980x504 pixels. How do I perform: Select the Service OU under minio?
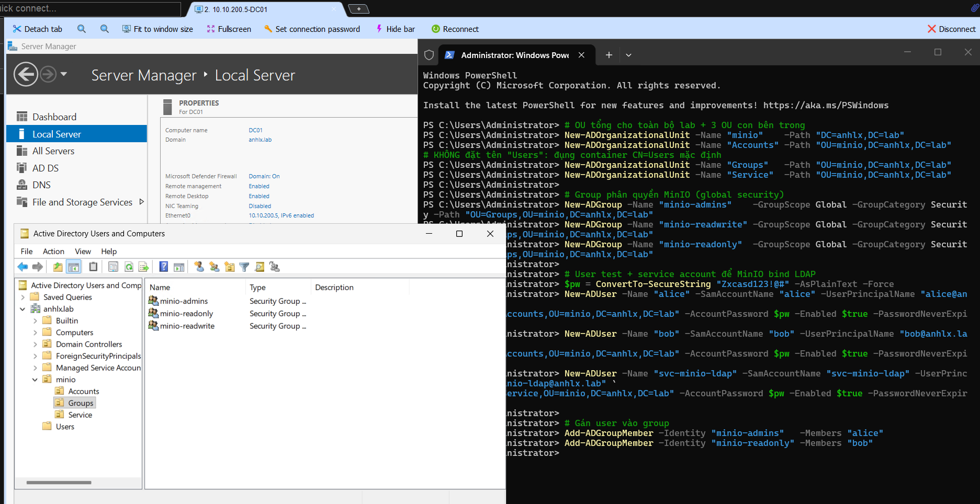tap(80, 415)
